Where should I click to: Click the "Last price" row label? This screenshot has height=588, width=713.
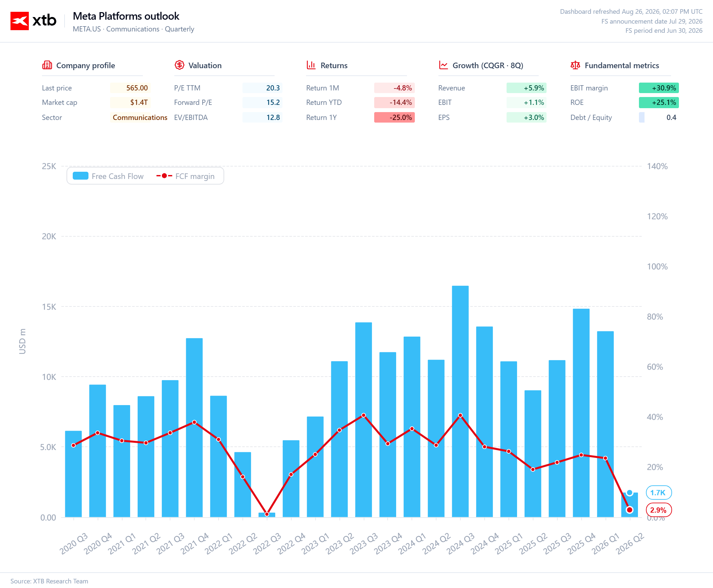[57, 88]
